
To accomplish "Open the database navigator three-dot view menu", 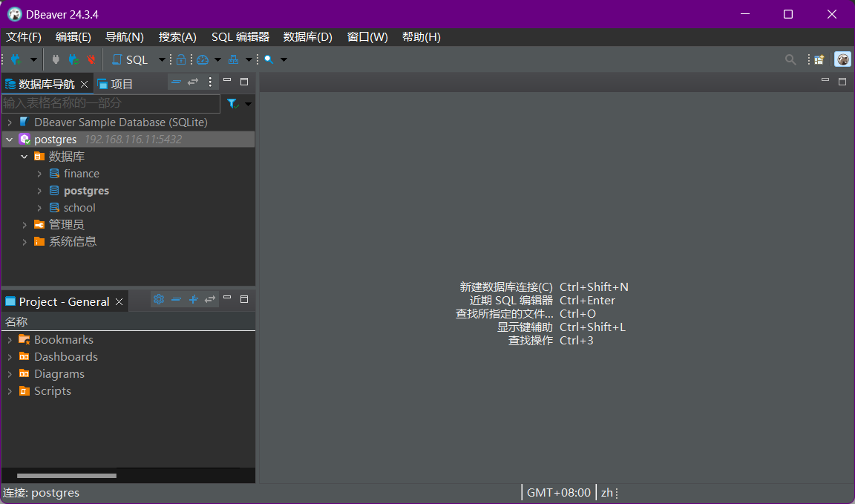I will (211, 82).
